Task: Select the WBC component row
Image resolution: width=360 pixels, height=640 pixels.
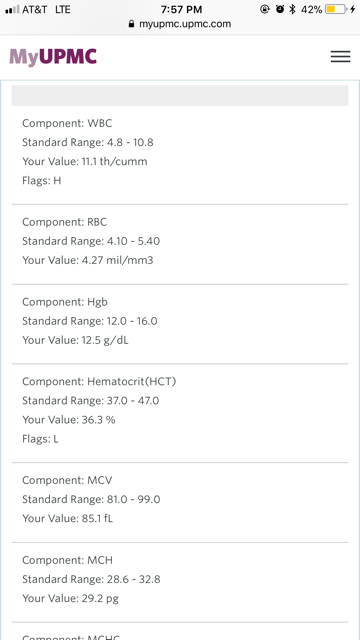Action: tap(180, 152)
